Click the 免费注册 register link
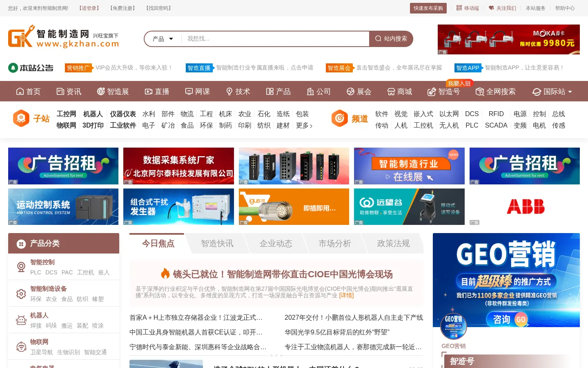The width and height of the screenshot is (588, 368). 122,8
